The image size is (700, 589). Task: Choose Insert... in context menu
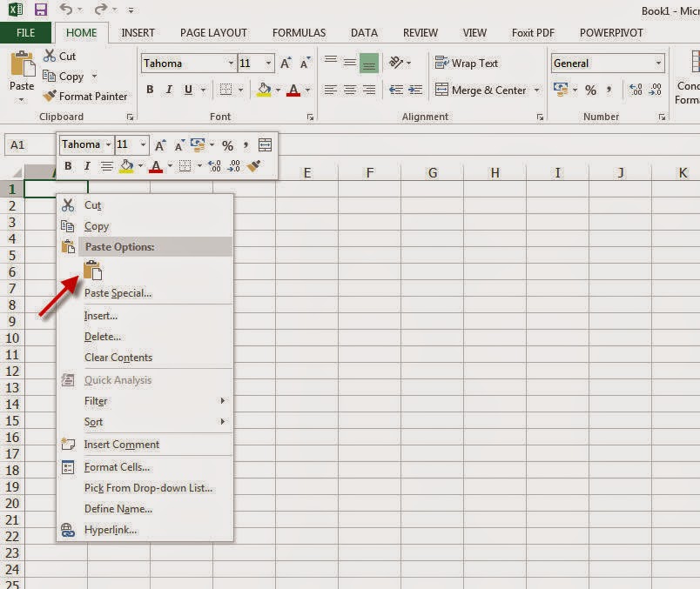(101, 316)
